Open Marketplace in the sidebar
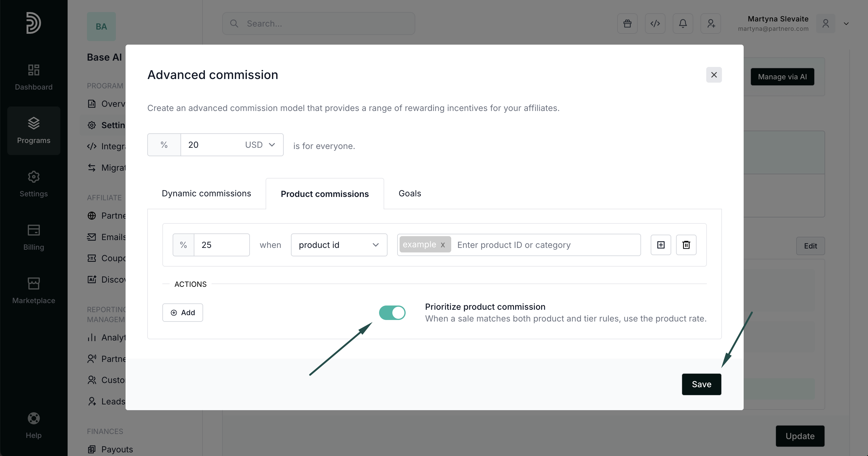868x456 pixels. 34,290
